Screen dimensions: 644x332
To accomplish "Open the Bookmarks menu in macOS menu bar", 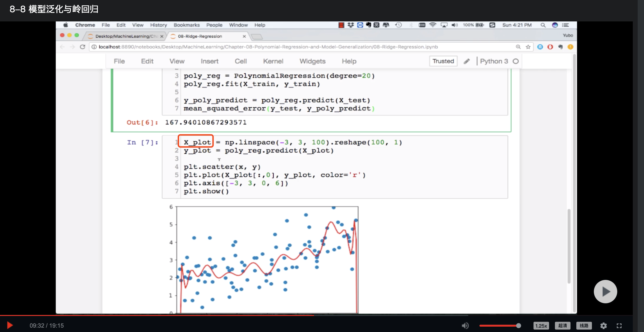I will 186,25.
